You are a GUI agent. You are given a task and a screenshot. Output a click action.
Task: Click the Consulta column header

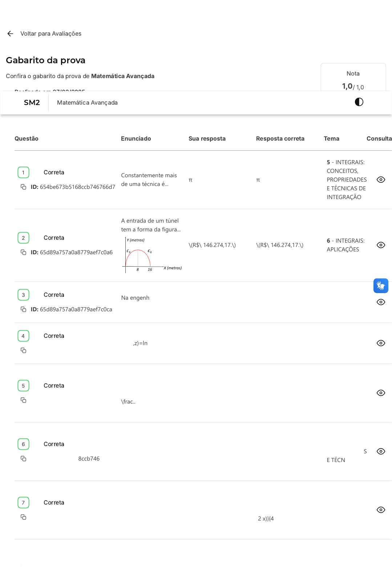(379, 139)
